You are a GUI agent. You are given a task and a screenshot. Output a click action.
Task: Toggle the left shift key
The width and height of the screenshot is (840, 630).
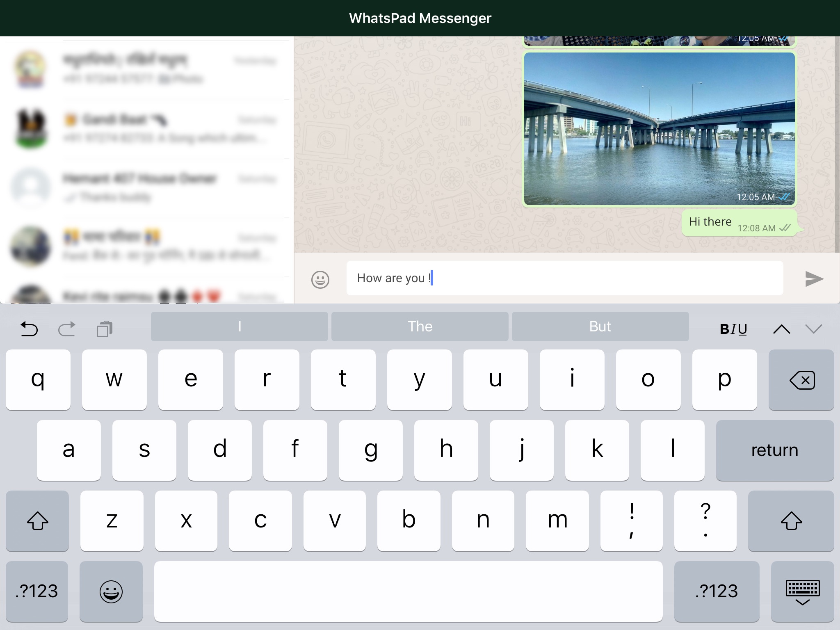[37, 521]
